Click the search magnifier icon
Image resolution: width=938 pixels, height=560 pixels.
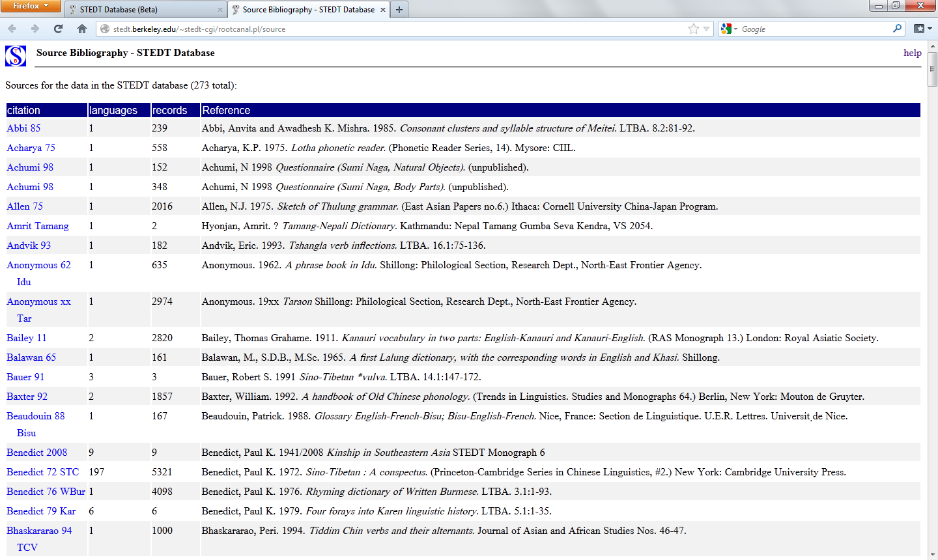pyautogui.click(x=898, y=29)
